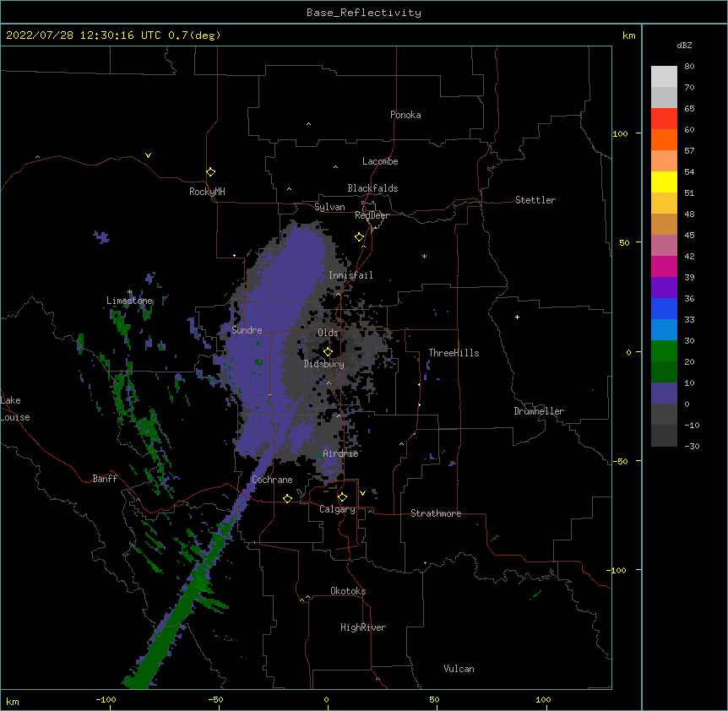
Task: Select the royal blue 33-36 dBZ swatch
Action: [664, 309]
